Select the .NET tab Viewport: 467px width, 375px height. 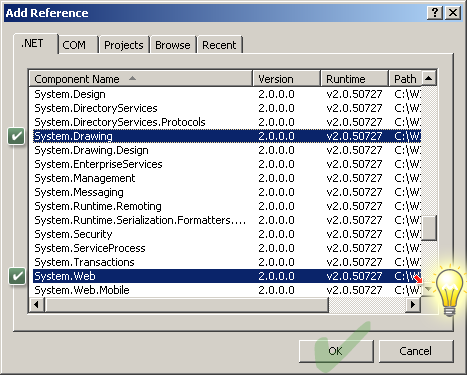click(x=35, y=44)
